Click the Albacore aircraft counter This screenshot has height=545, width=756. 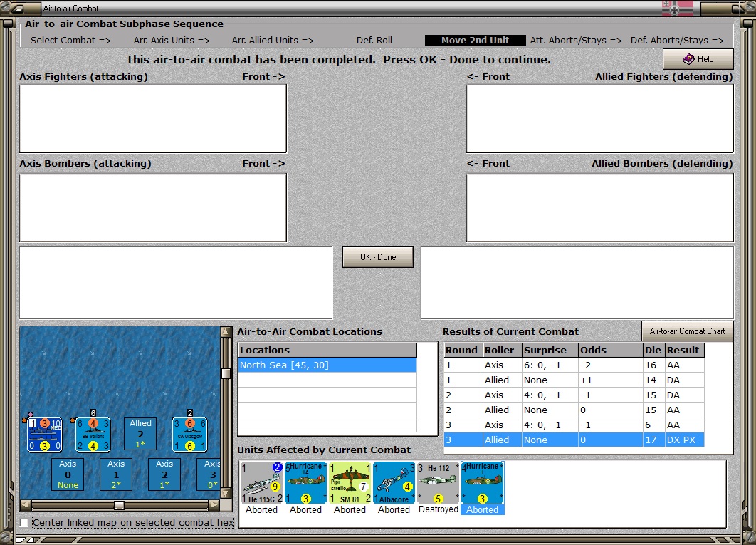[x=394, y=483]
